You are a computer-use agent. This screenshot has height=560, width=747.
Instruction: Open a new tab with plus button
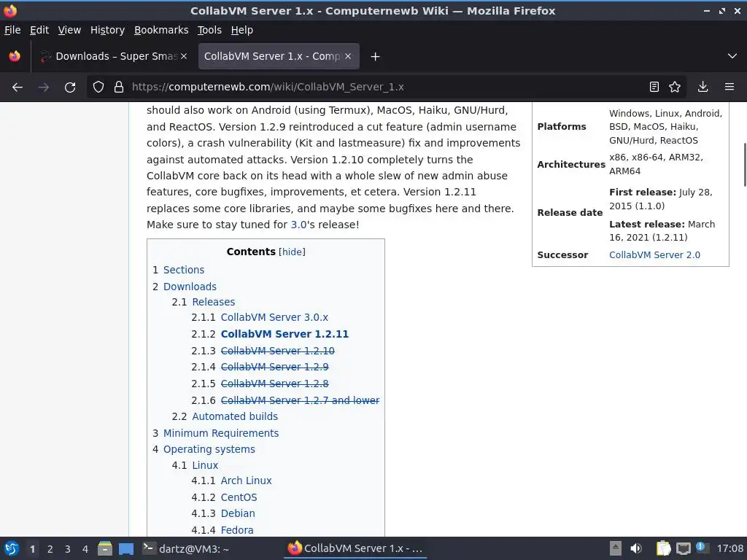point(376,57)
